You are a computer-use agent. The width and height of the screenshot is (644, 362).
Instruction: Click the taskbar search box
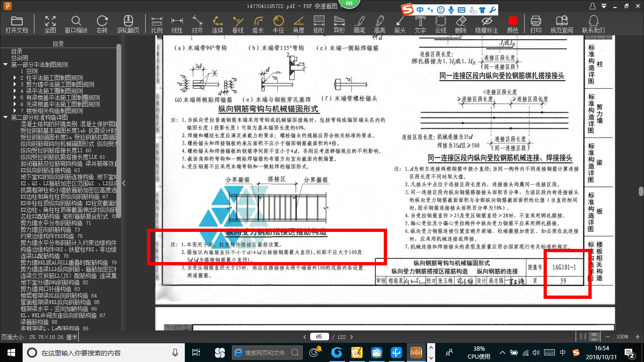click(x=104, y=352)
